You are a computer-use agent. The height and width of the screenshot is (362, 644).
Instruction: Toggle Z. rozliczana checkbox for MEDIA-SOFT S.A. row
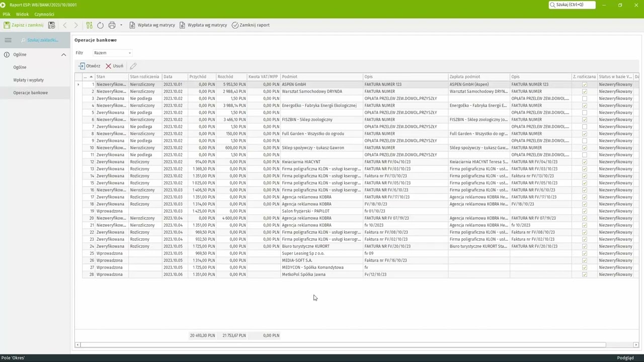click(584, 260)
